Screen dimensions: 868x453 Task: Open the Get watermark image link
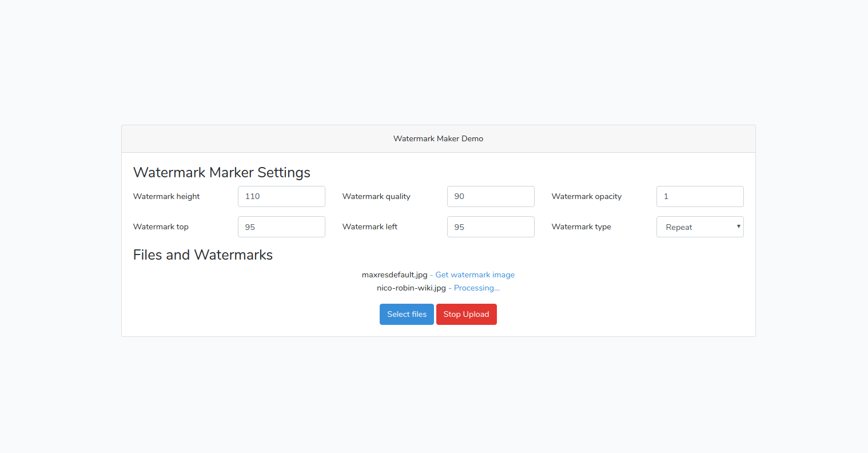[475, 275]
